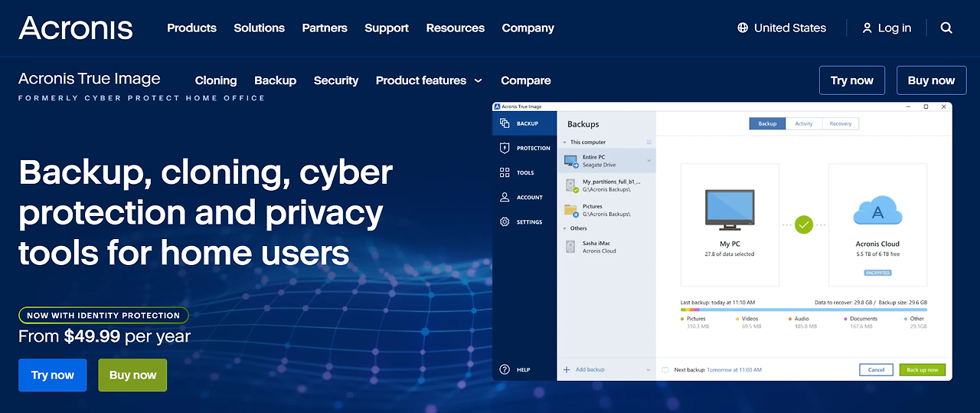Click the ENCRYPTED badge under Acronis Cloud
Screen dimensions: 980x413
877,273
